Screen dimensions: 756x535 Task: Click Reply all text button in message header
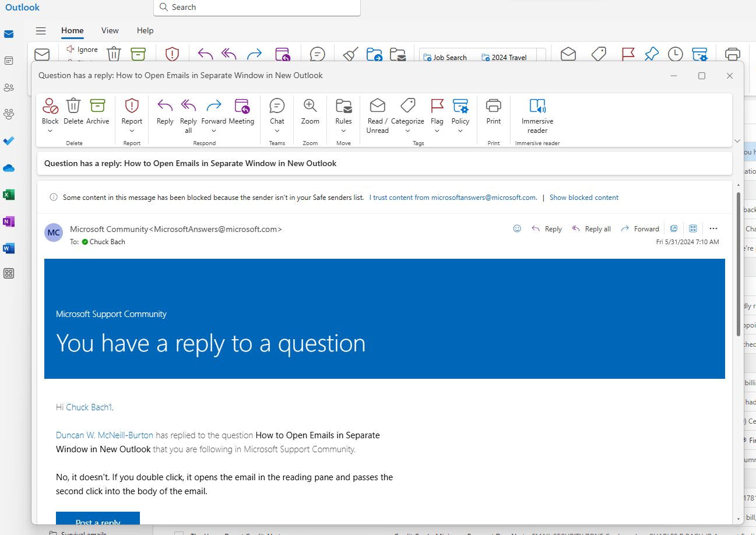point(592,229)
